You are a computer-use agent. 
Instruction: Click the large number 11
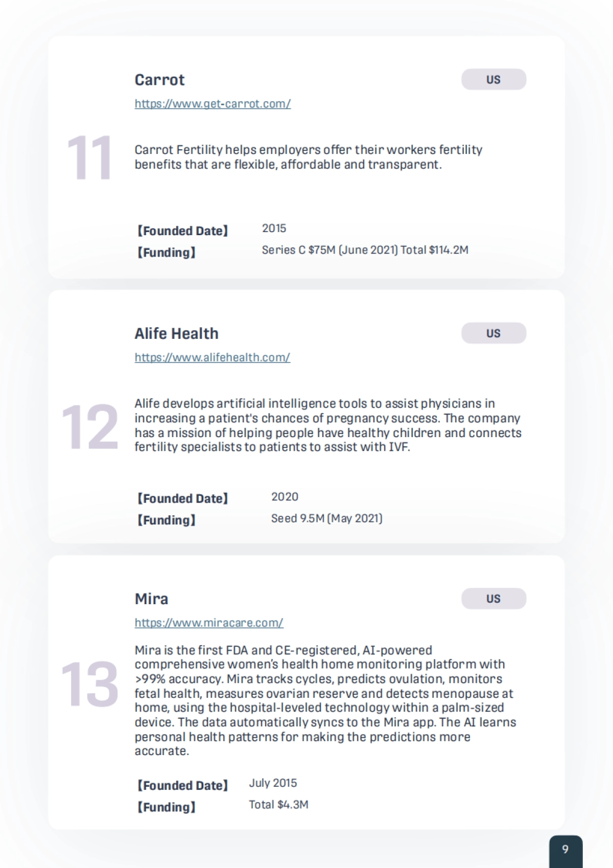pyautogui.click(x=89, y=158)
